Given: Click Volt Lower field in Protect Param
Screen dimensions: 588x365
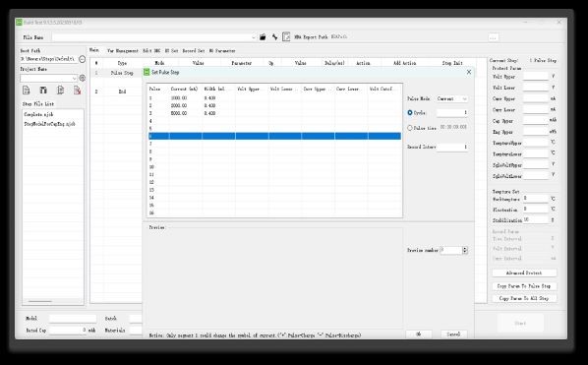Looking at the screenshot, I should (x=536, y=88).
